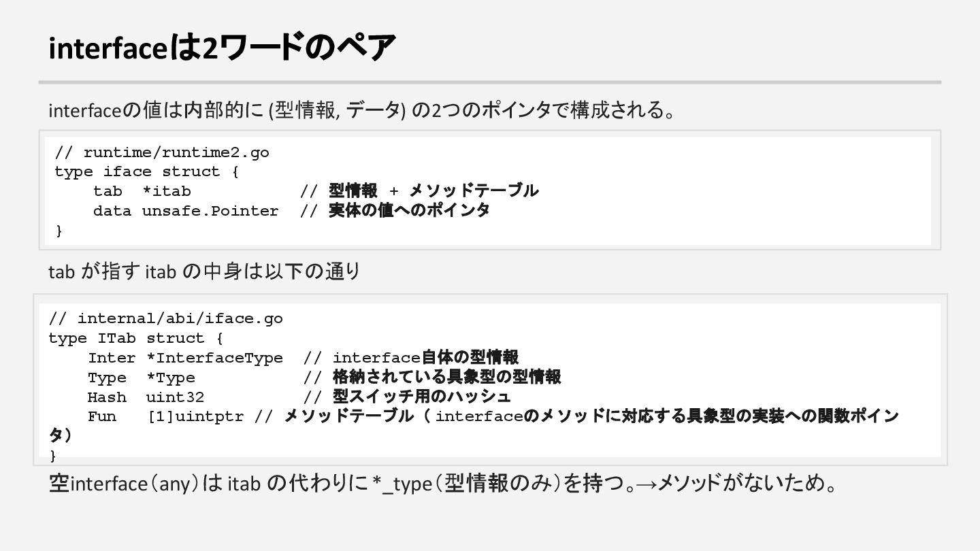Click the comment '実体の値へのポインタ'
This screenshot has height=551, width=980.
pyautogui.click(x=409, y=211)
